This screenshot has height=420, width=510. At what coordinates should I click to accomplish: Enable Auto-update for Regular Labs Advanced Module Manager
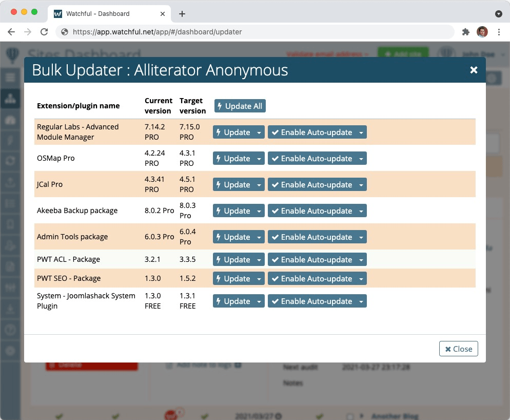click(312, 132)
